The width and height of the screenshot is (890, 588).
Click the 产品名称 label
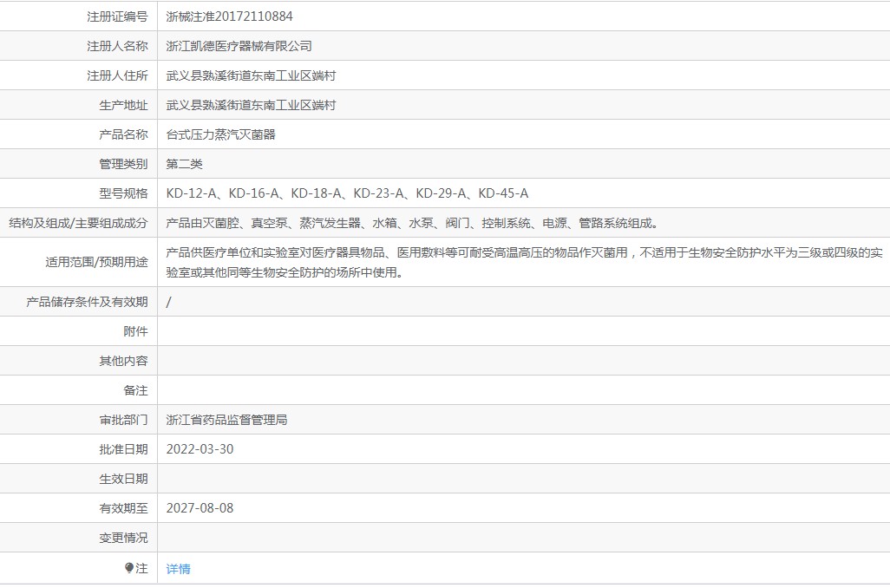(124, 134)
